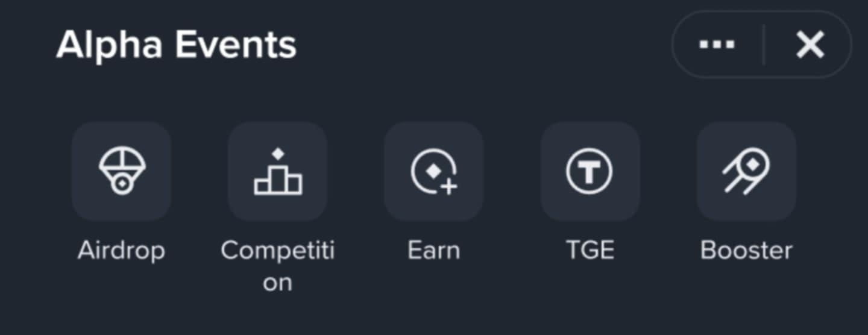The width and height of the screenshot is (868, 335).
Task: Click the Competition text label
Action: 277,266
